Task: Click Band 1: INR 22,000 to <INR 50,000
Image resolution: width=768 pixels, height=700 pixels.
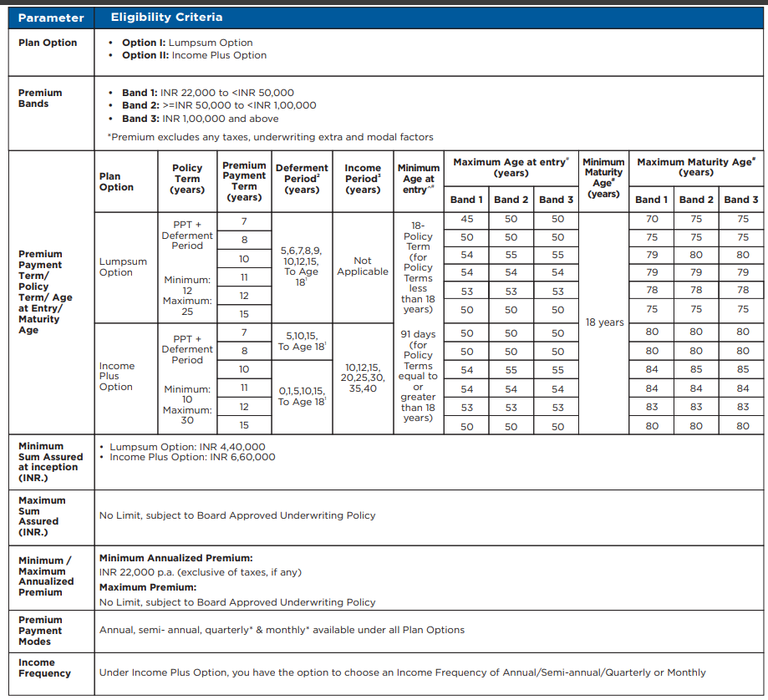Action: point(207,93)
